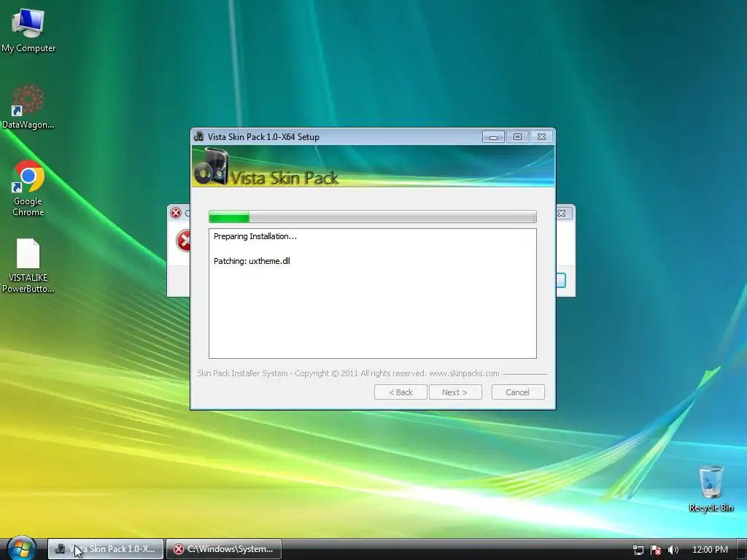Image resolution: width=747 pixels, height=560 pixels.
Task: Click the Show Desktop strip beside the clock
Action: pyautogui.click(x=741, y=550)
